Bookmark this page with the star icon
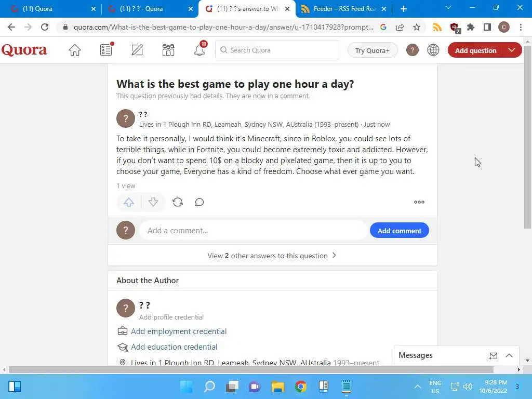532x399 pixels. point(417,27)
